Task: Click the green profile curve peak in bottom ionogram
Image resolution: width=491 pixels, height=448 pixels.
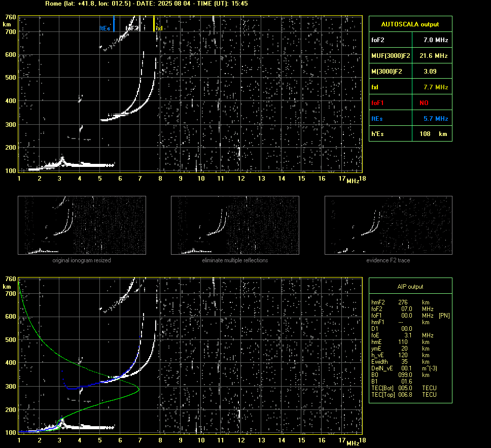Action: click(138, 389)
